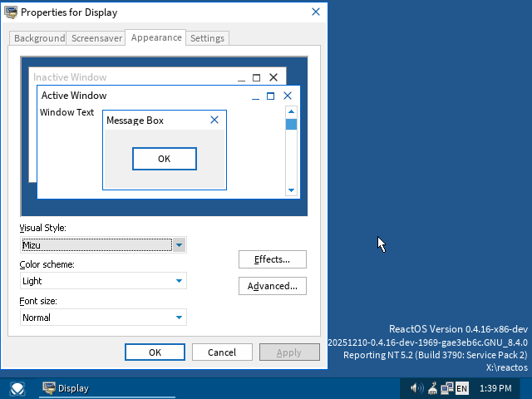Screen dimensions: 532x399
Task: Click the EN keyboard language indicator
Action: (461, 388)
